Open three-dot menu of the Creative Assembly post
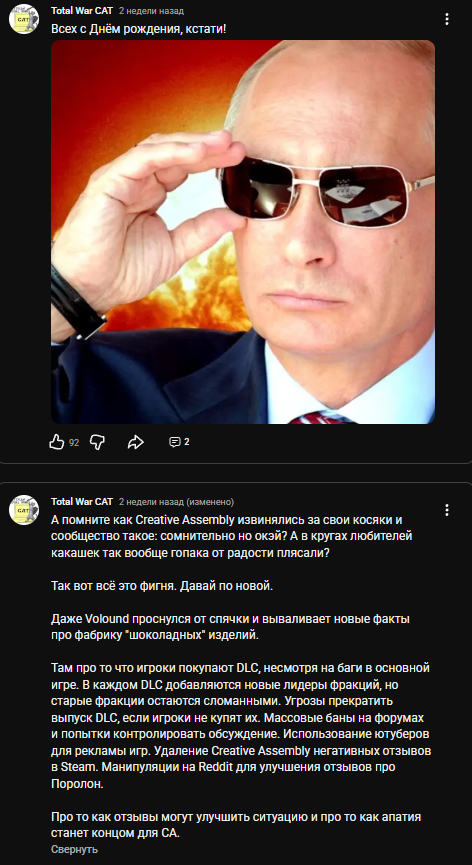This screenshot has width=472, height=865. point(447,510)
